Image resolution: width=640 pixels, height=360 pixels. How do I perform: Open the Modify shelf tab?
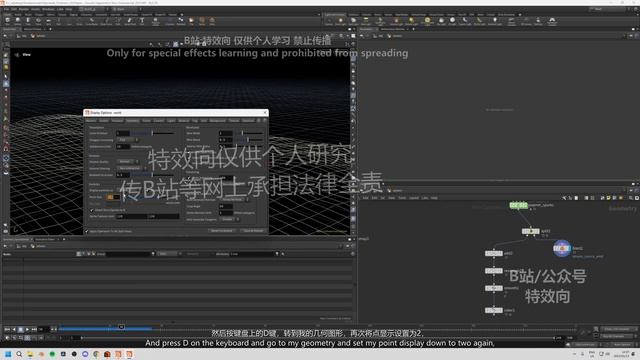tap(29, 15)
